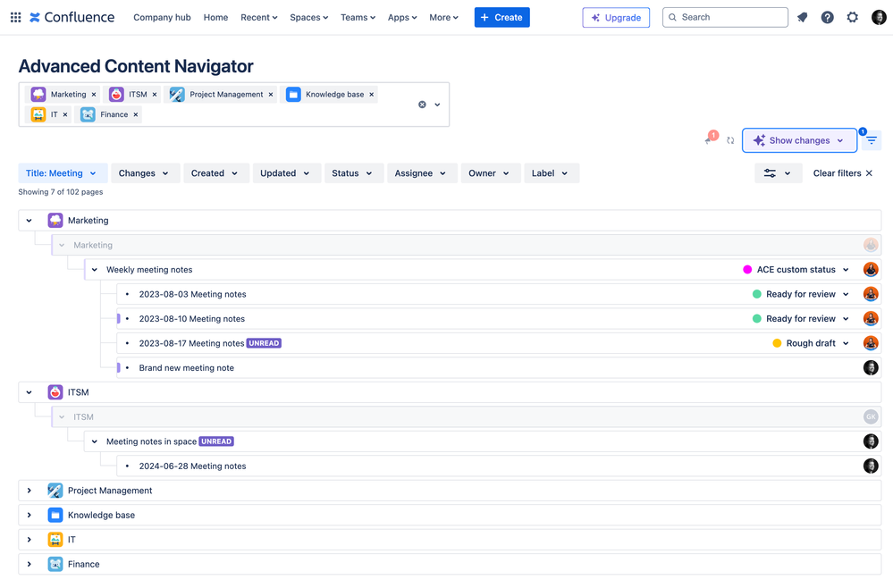Expand the Project Management space node
This screenshot has width=893, height=588.
point(29,491)
